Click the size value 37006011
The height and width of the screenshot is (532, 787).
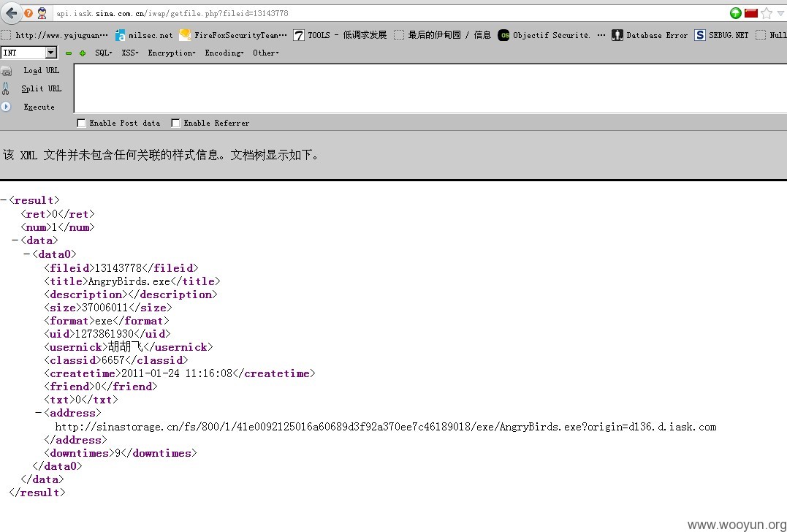105,307
